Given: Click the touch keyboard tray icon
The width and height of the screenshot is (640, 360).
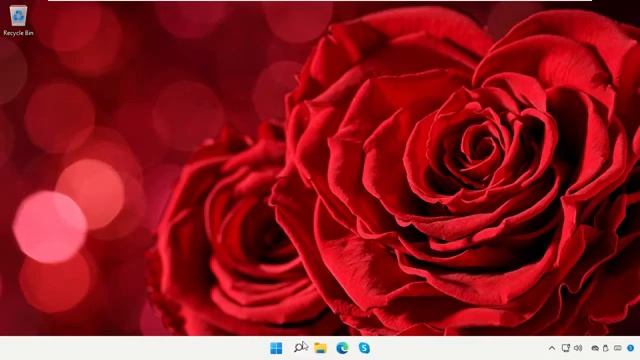Looking at the screenshot, I should coord(618,348).
